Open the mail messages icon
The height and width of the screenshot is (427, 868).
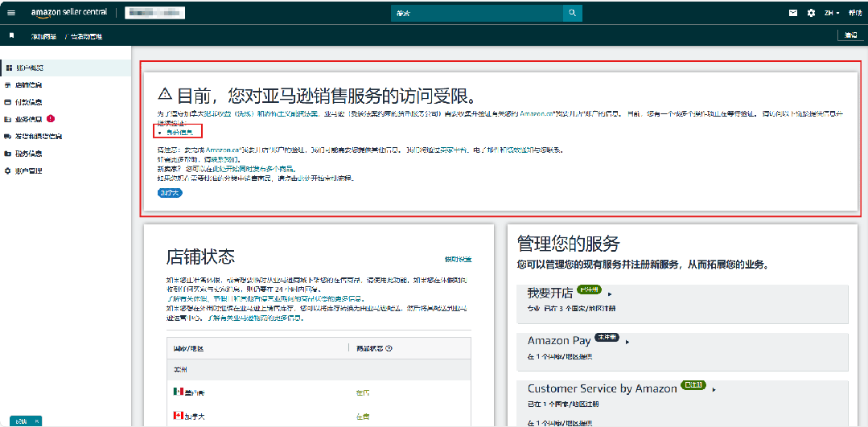tap(793, 13)
